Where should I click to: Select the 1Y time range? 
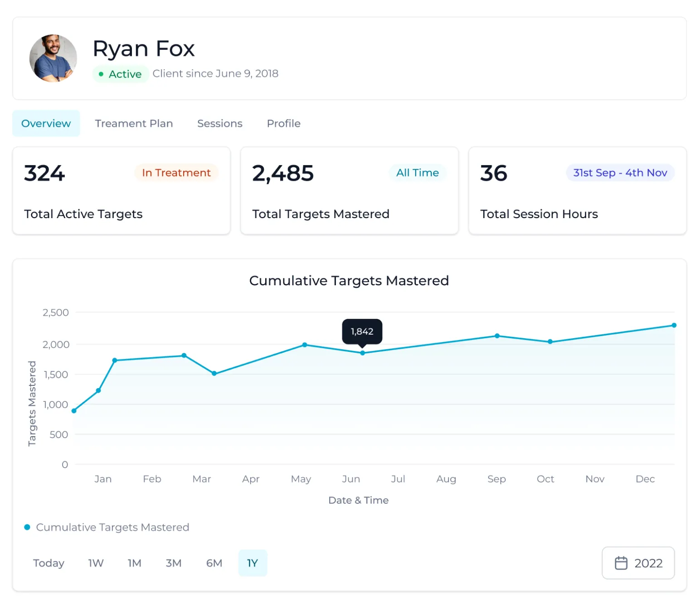[x=253, y=563]
